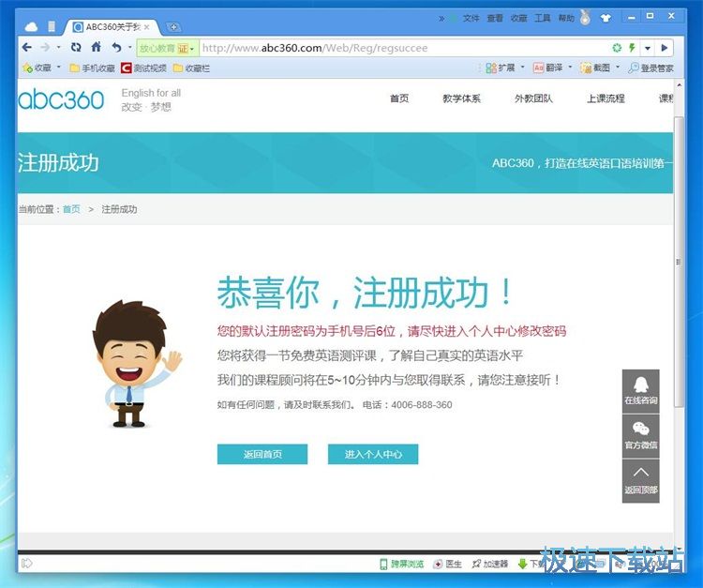Click phone number text 4006-888-360
The image size is (703, 588).
coord(422,405)
